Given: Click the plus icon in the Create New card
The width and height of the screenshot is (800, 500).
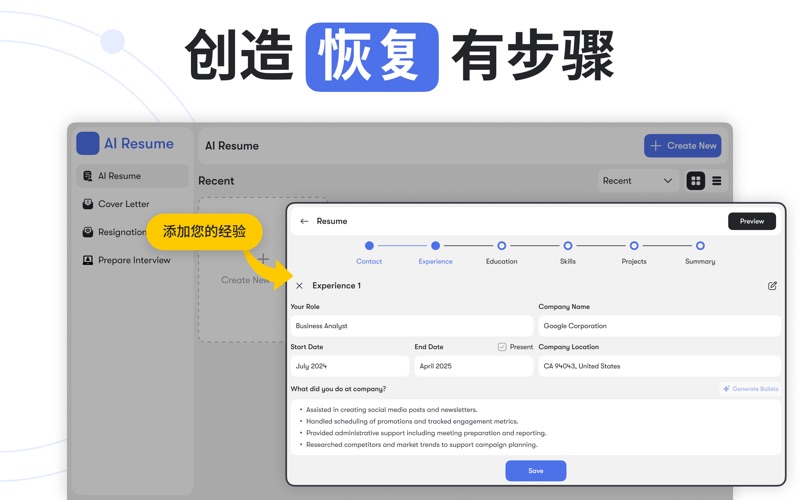Looking at the screenshot, I should 263,259.
